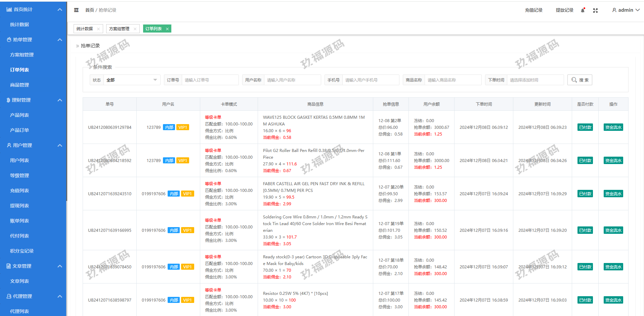Close the 订单列表 tab
This screenshot has width=644, height=316.
[167, 29]
